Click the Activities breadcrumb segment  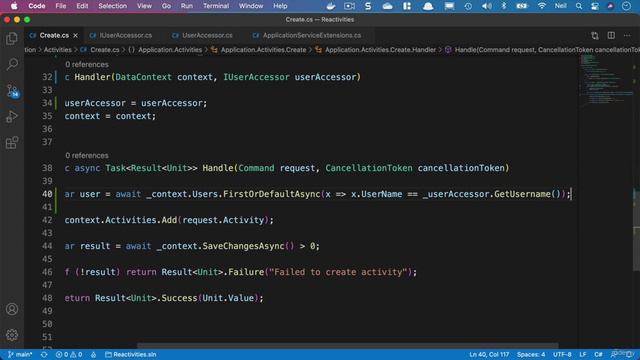[58, 50]
